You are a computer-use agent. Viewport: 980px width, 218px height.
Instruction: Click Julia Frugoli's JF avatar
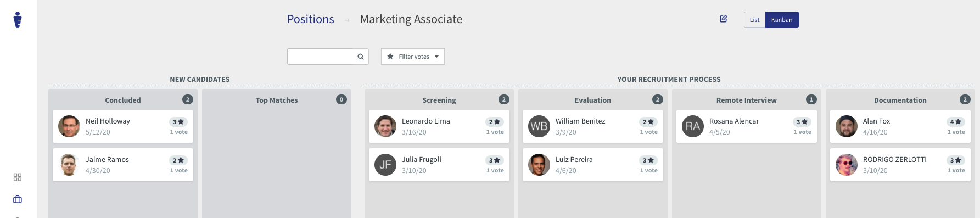[x=385, y=165]
